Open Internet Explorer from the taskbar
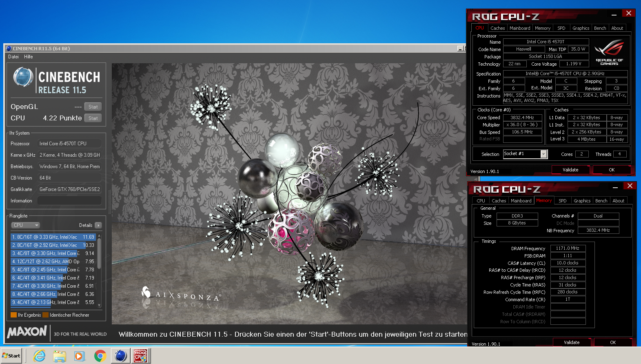 (x=40, y=356)
